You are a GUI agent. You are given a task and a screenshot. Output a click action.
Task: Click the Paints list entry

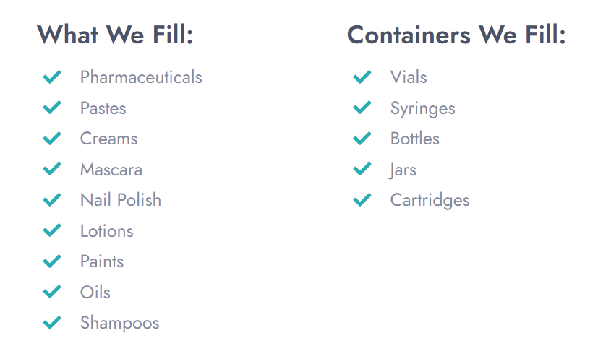(102, 261)
